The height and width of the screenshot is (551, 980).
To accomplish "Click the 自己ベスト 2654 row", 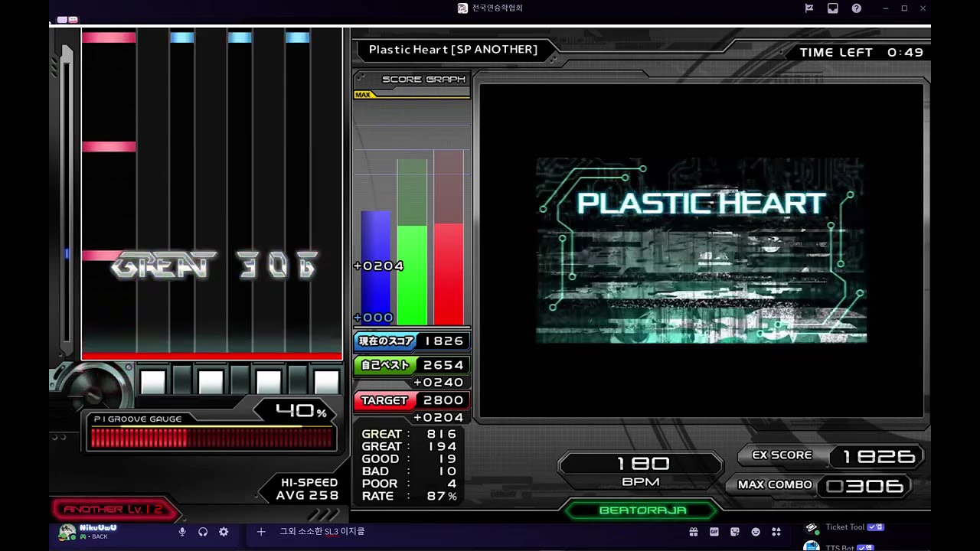I will (x=412, y=365).
